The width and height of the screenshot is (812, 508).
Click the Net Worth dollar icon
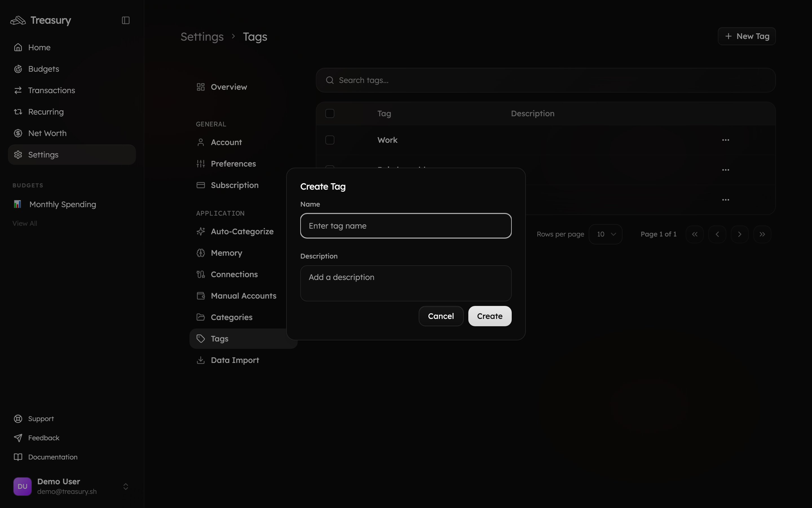(18, 133)
